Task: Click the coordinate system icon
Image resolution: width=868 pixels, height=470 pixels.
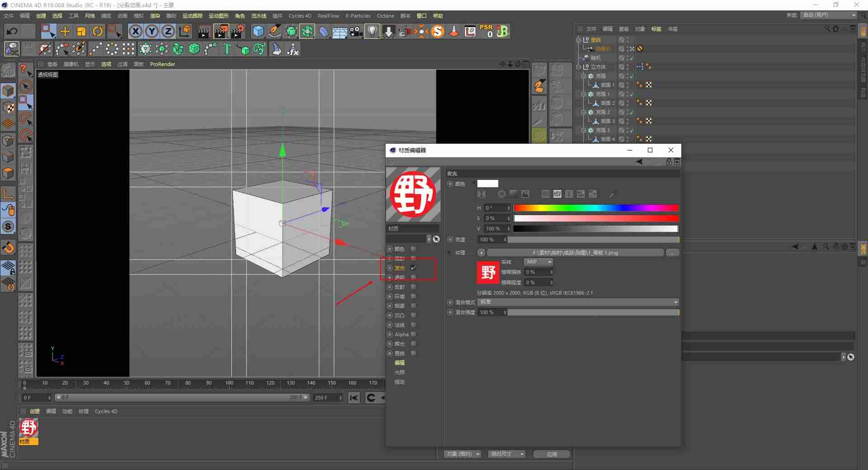Action: (185, 31)
